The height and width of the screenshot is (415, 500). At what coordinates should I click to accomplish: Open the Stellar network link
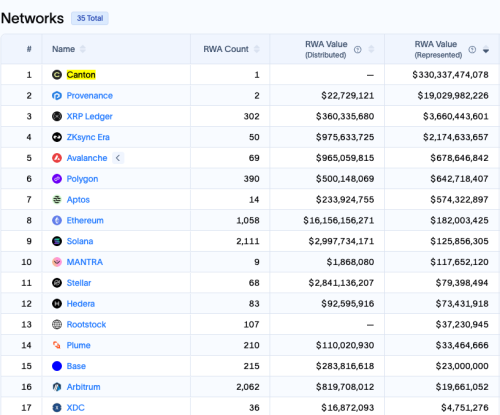click(79, 283)
